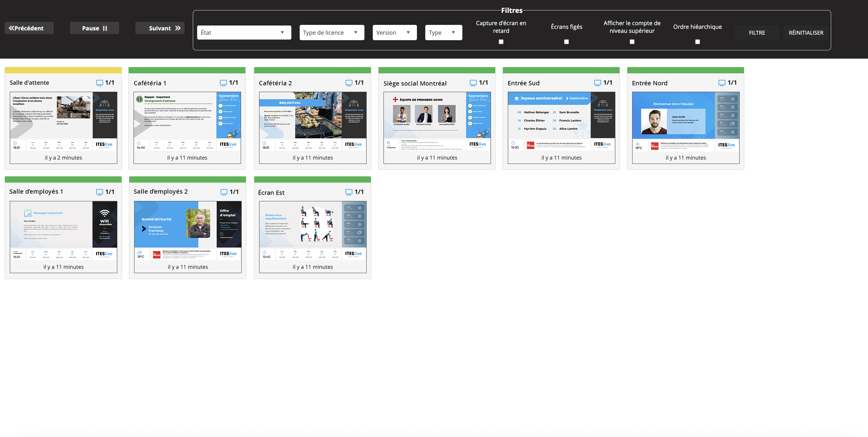Enable the Capture d'écran en retard checkbox

[501, 42]
